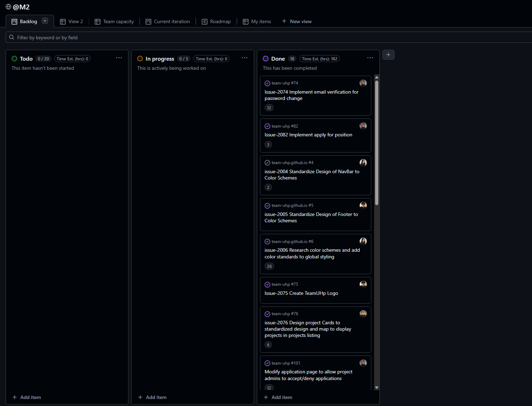Open Todo column three-dot menu
This screenshot has width=532, height=406.
point(119,58)
